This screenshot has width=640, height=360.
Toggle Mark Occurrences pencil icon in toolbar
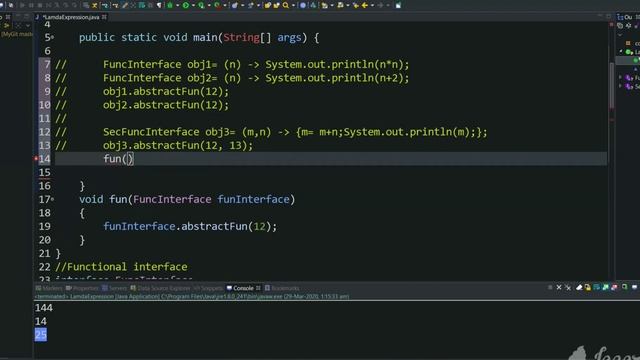pyautogui.click(x=125, y=5)
